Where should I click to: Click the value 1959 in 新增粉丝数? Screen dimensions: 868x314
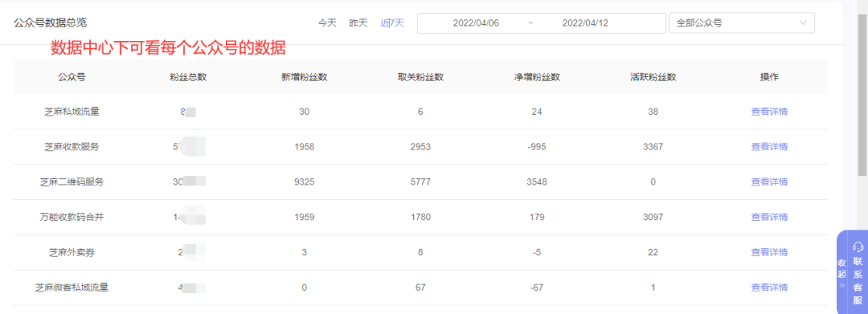(x=305, y=218)
